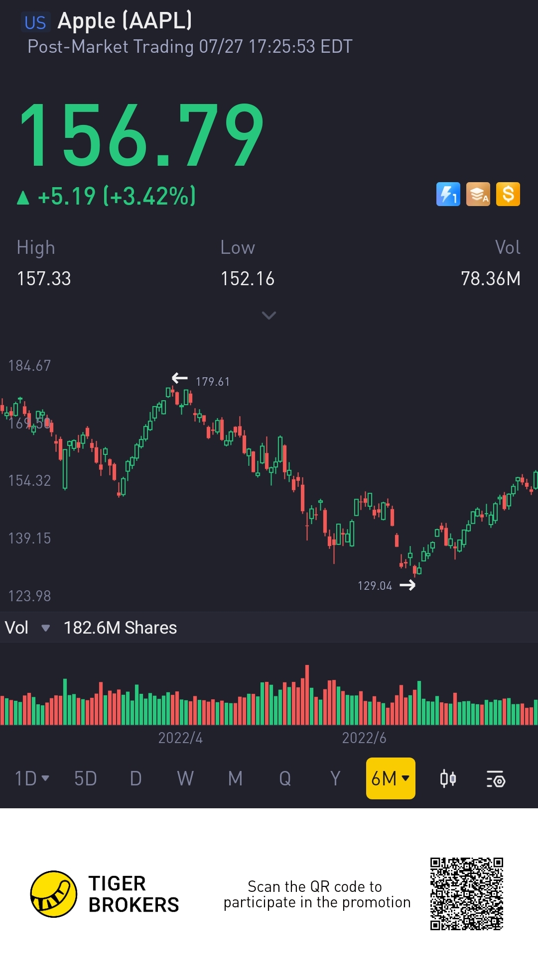The height and width of the screenshot is (980, 538).
Task: Tap the promotion QR code
Action: click(x=467, y=894)
